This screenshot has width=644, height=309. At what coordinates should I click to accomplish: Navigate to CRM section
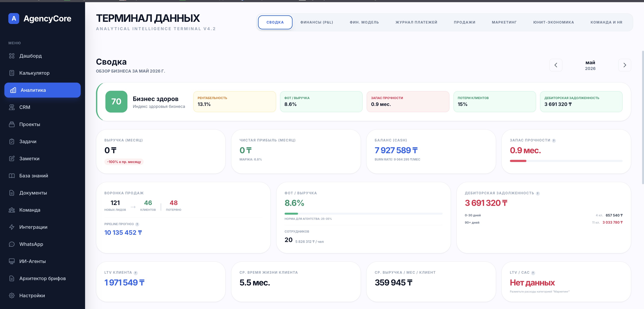43,107
